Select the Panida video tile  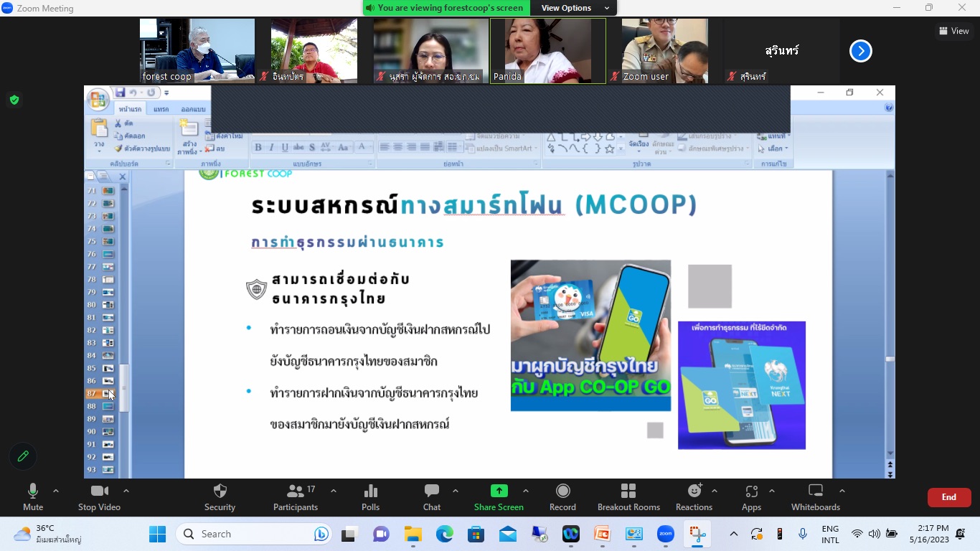548,51
